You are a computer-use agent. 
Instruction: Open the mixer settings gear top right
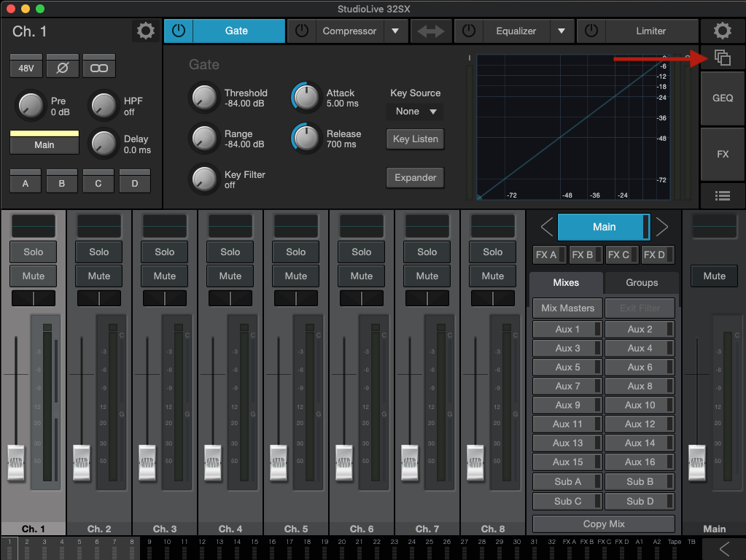(722, 31)
